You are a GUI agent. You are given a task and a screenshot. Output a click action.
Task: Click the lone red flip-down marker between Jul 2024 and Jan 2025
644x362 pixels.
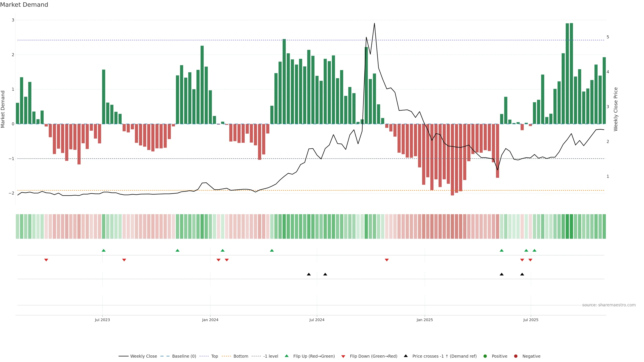pyautogui.click(x=387, y=260)
